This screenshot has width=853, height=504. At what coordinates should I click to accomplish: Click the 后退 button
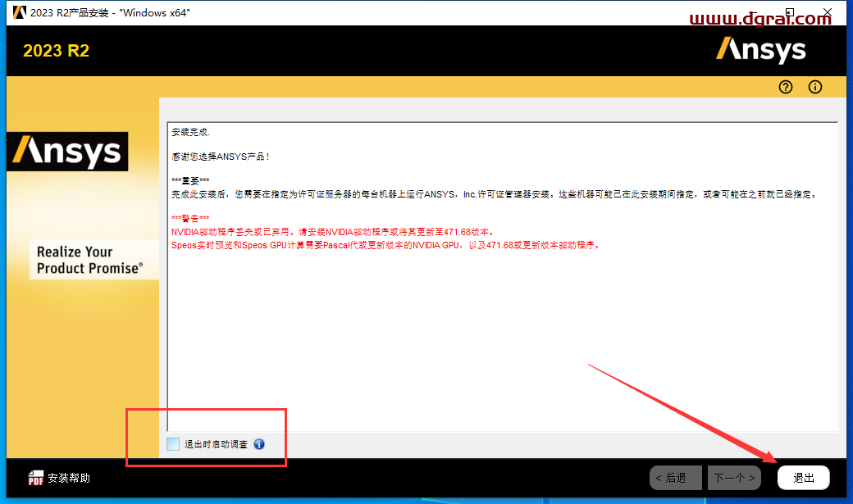pos(676,478)
